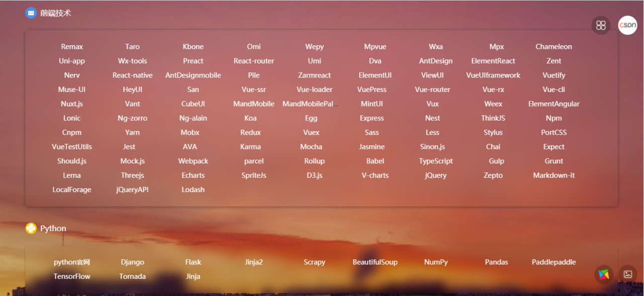
Task: Select the Vuex link
Action: tap(311, 133)
